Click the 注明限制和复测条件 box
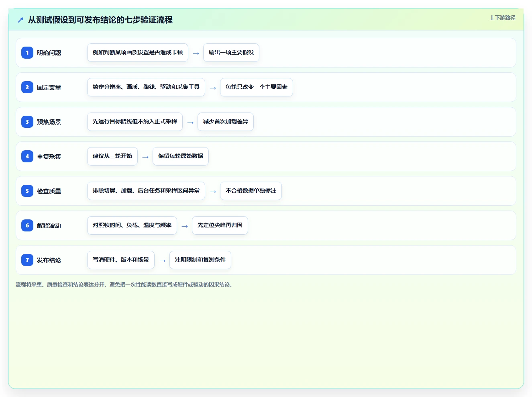Image resolution: width=532 pixels, height=397 pixels. tap(200, 260)
